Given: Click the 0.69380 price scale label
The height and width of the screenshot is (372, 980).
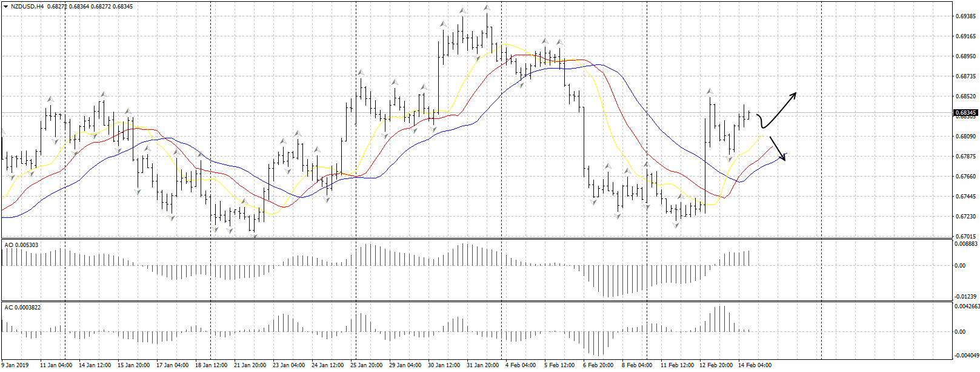Looking at the screenshot, I should pos(965,16).
